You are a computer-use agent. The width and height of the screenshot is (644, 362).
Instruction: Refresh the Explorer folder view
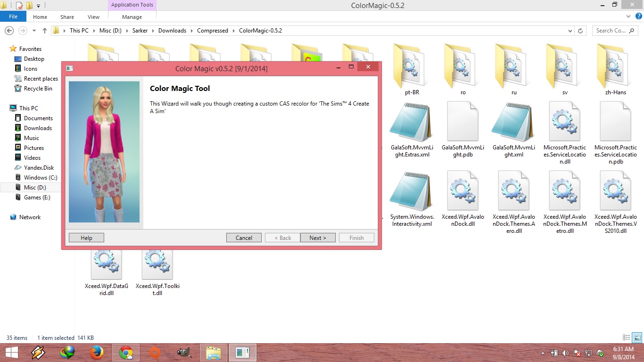[x=581, y=31]
